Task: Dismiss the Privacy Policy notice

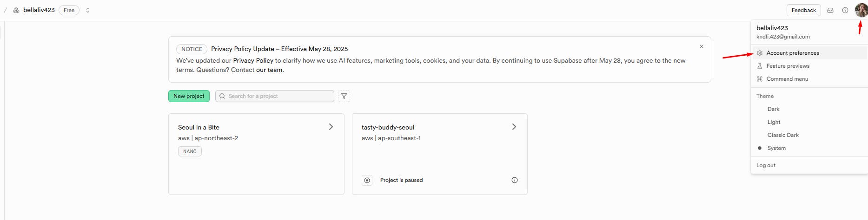Action: [702, 46]
